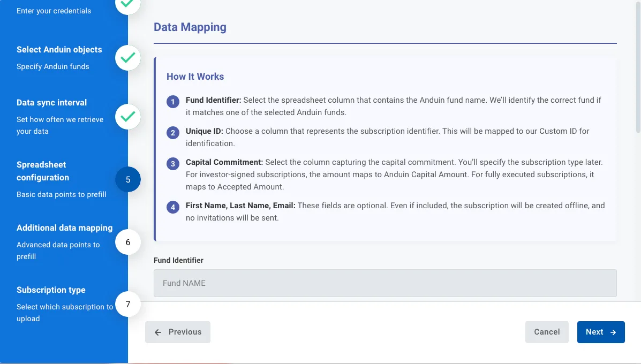Open the Data sync interval step

coord(51,103)
